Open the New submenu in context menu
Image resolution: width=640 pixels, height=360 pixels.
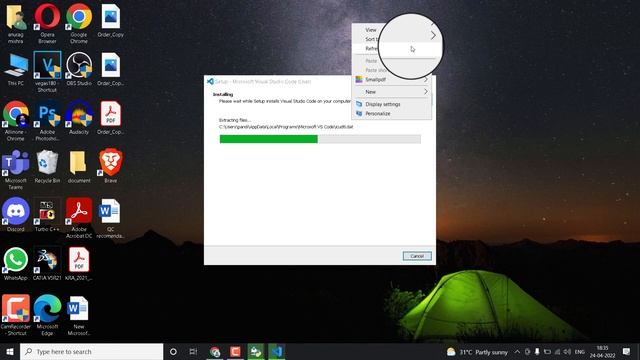click(391, 92)
